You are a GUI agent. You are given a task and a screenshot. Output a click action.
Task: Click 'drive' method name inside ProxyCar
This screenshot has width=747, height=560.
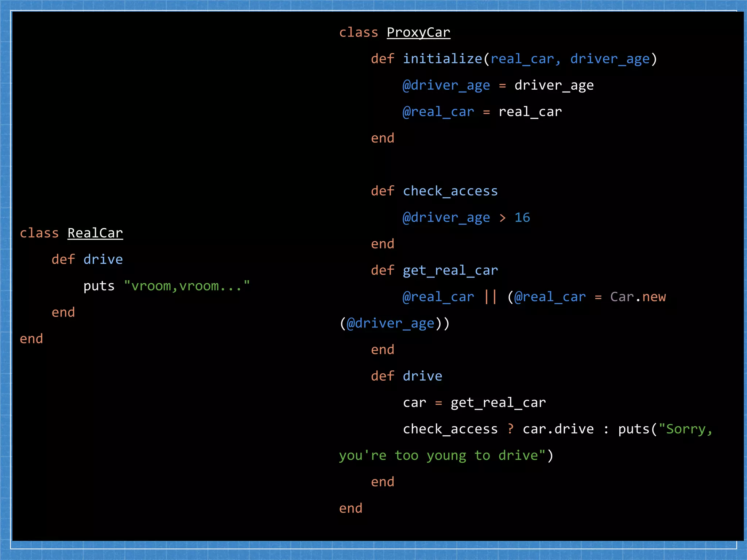coord(422,376)
